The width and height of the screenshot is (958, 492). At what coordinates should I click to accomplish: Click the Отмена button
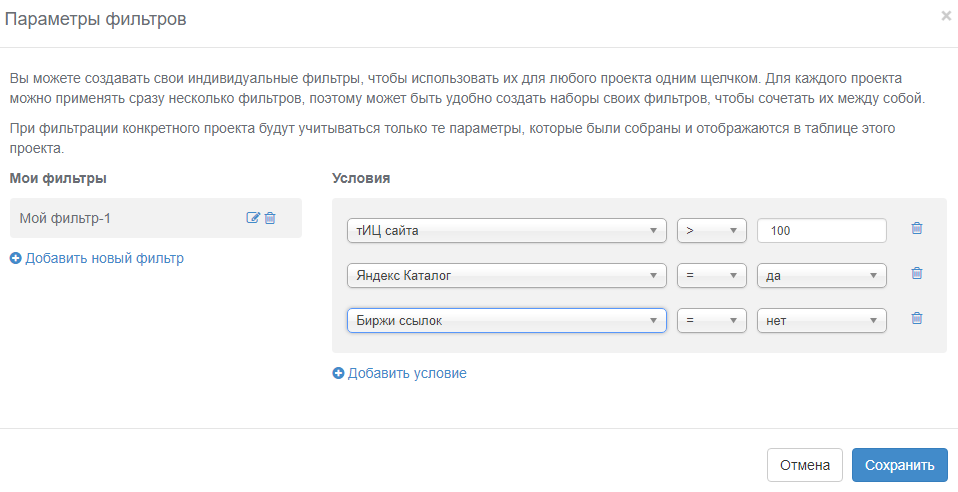click(805, 465)
